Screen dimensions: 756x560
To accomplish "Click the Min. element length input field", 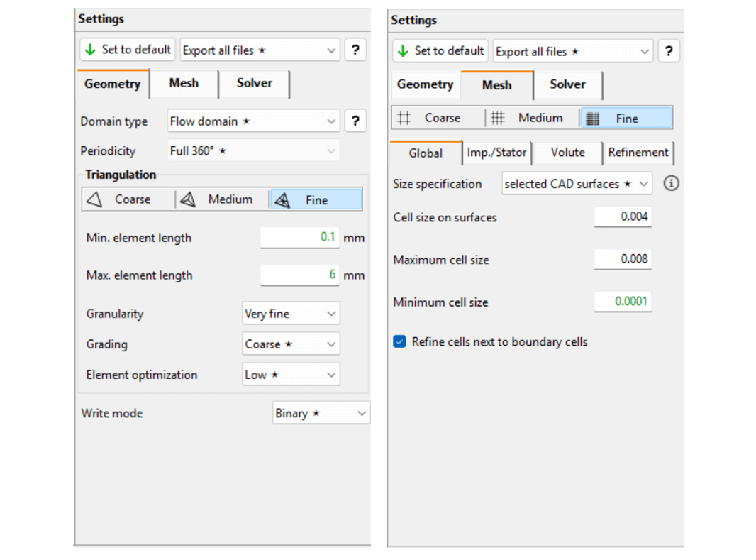I will 300,237.
